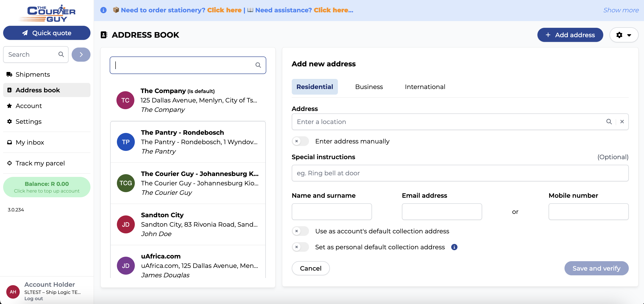Click the info icon in the banner

(103, 10)
